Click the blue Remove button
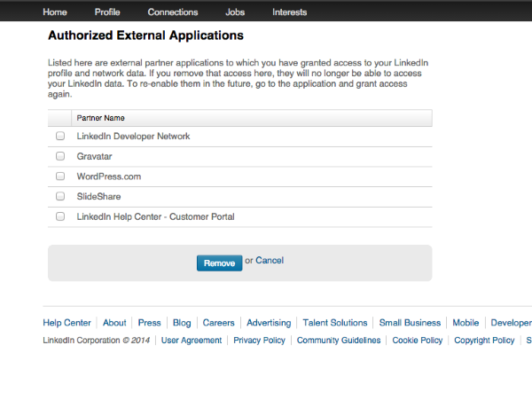532x400 pixels. click(x=220, y=263)
